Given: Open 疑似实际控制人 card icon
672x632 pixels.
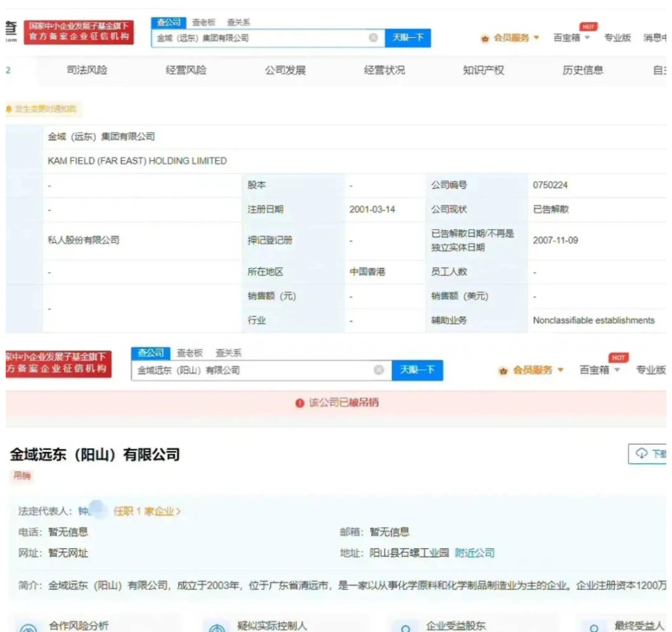Looking at the screenshot, I should (217, 628).
